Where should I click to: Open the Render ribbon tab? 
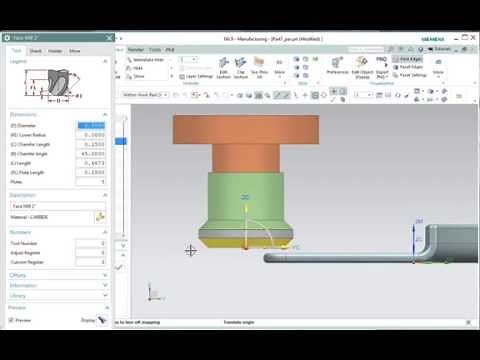tap(136, 50)
